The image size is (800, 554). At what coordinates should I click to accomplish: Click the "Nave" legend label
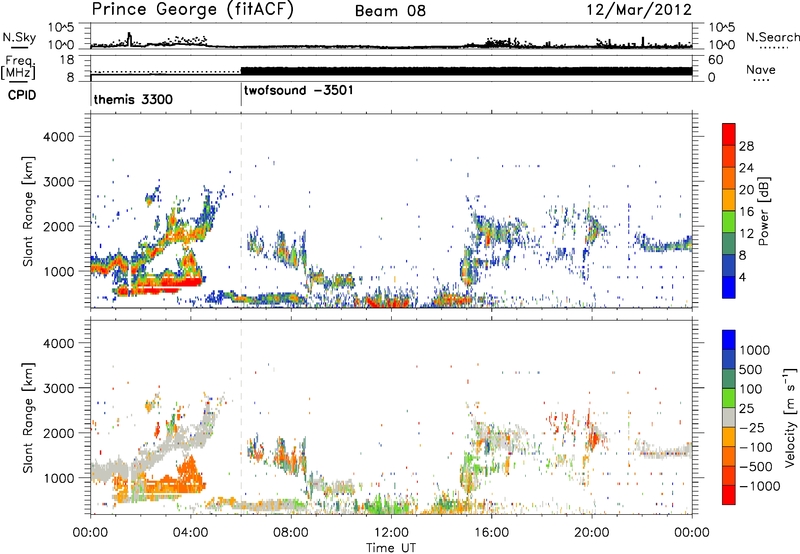coord(761,70)
